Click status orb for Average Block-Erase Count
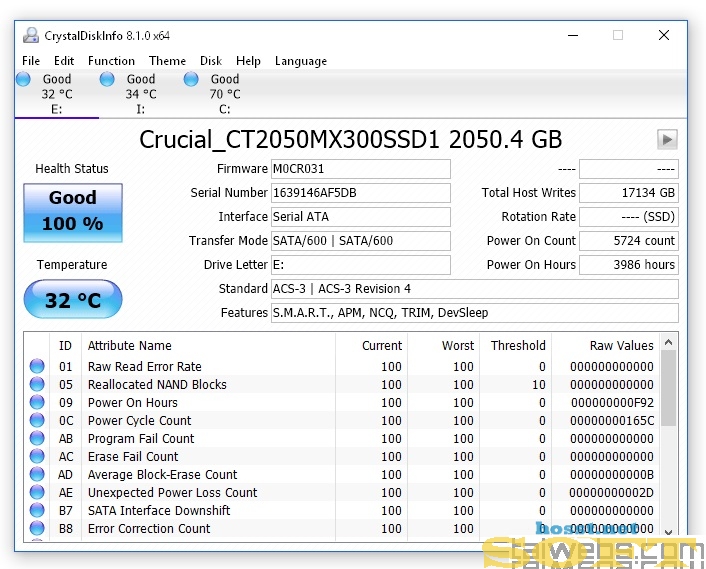The width and height of the screenshot is (706, 569). coord(37,474)
